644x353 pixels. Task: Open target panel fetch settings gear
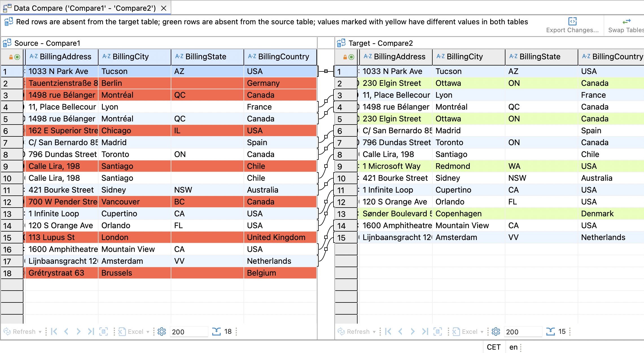click(x=496, y=332)
